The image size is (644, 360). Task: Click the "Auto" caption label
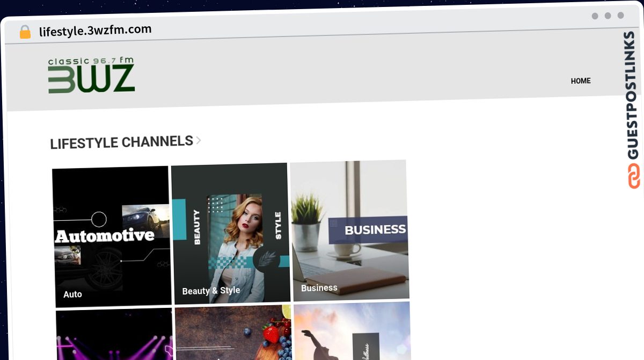(x=72, y=294)
